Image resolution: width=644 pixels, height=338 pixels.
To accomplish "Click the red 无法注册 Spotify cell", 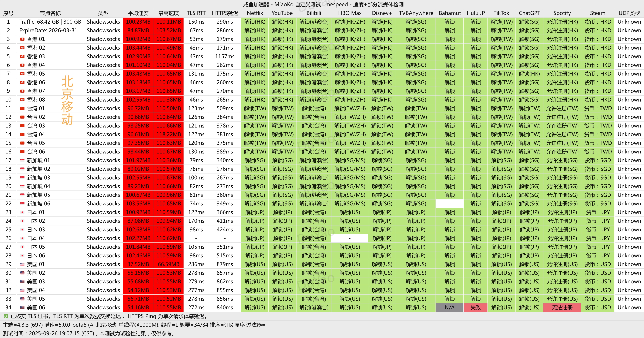I will (562, 308).
